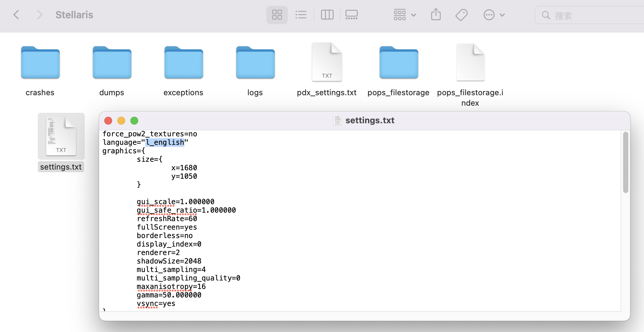Click the settings.txt window title
This screenshot has width=644, height=332.
pyautogui.click(x=370, y=120)
